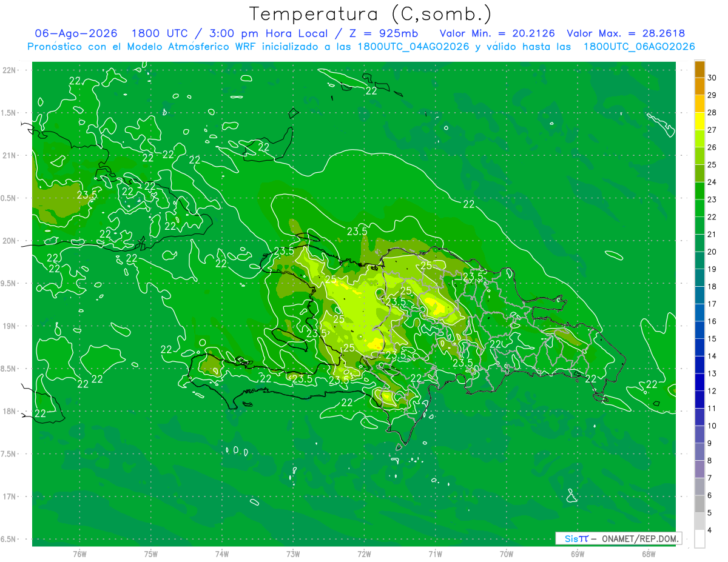
Task: Click colorbar legend value "19"
Action: click(712, 269)
